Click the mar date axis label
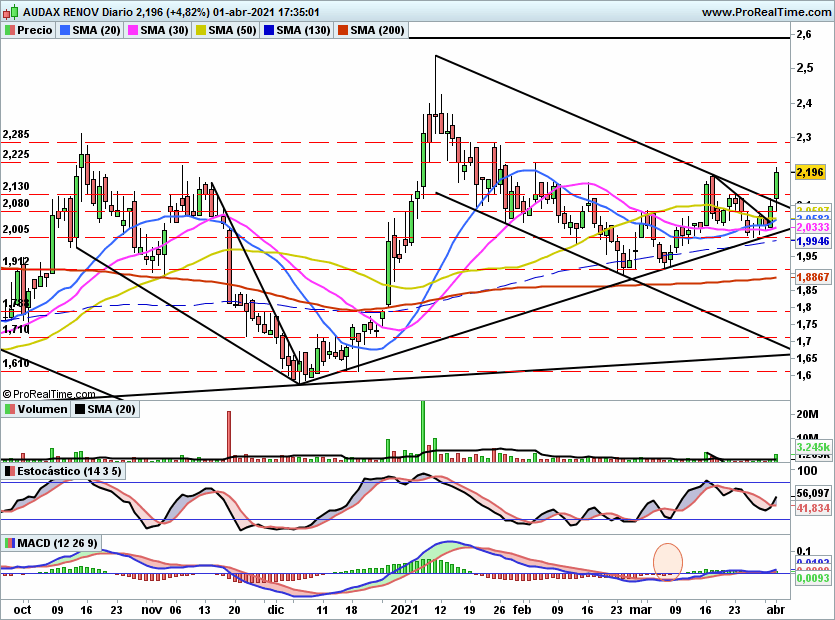Image resolution: width=835 pixels, height=620 pixels. [x=641, y=610]
